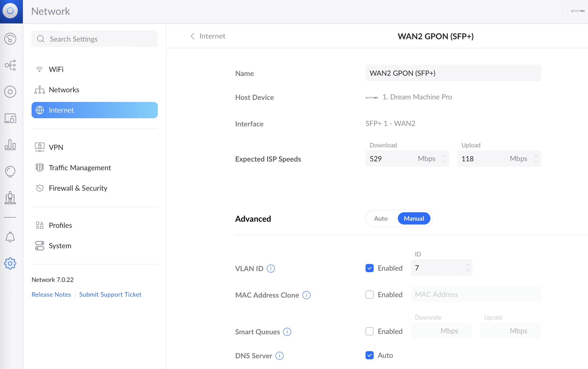
Task: Adjust Smart Queues Downrate stepper
Action: pyautogui.click(x=467, y=331)
